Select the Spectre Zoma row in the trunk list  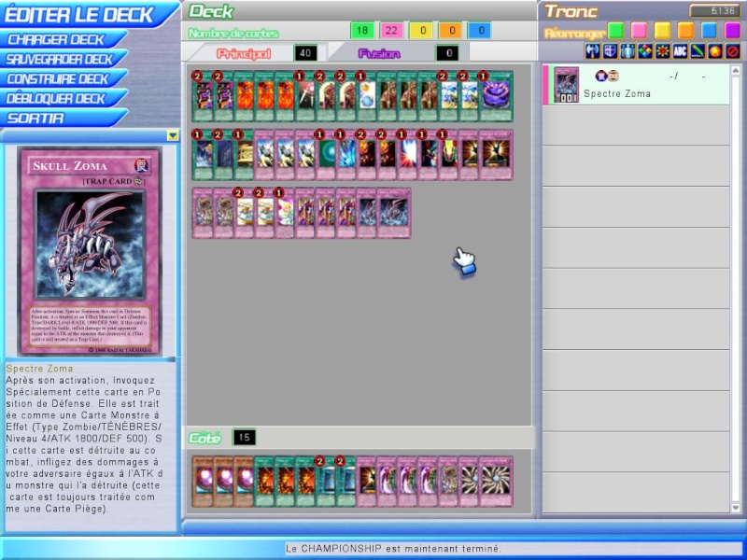click(x=636, y=85)
